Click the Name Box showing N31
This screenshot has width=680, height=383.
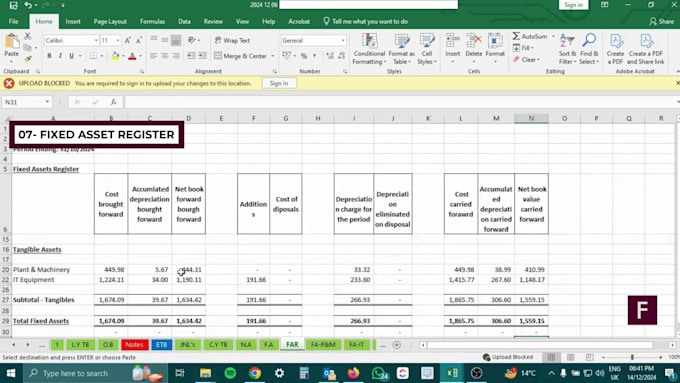tap(26, 102)
